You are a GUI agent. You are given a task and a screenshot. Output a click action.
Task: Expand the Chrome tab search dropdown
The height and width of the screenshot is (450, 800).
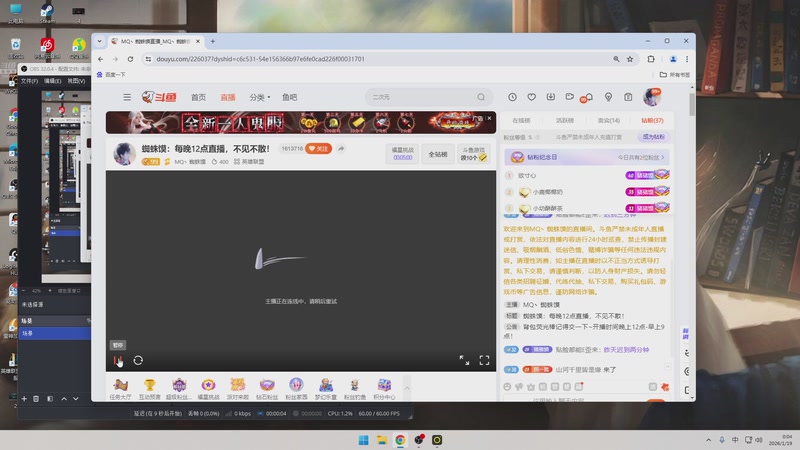(99, 41)
